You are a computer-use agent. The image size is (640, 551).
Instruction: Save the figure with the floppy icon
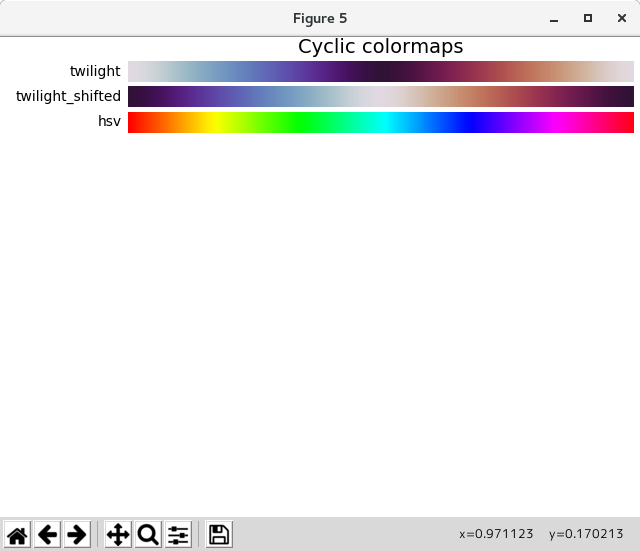click(219, 534)
